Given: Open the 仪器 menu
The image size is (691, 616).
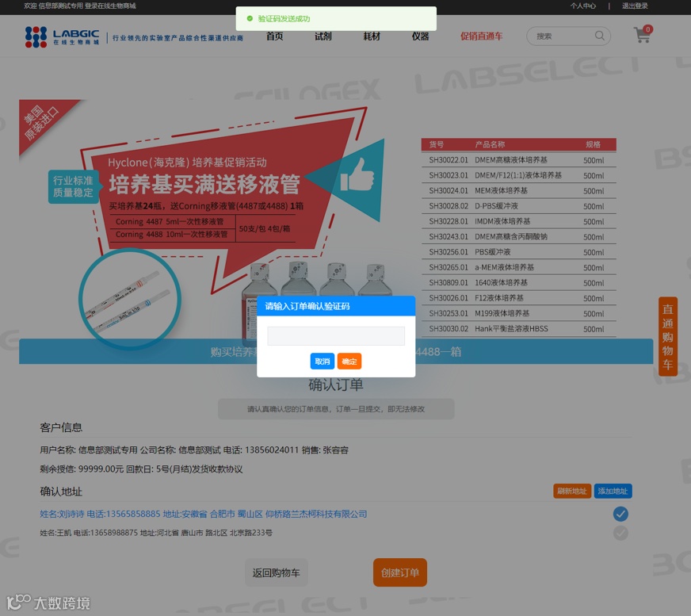Looking at the screenshot, I should pyautogui.click(x=420, y=36).
